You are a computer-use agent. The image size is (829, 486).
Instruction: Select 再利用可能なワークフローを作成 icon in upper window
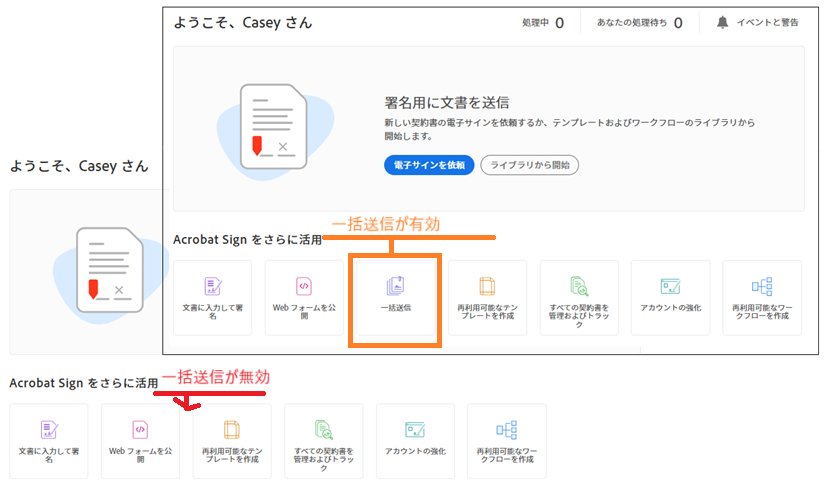762,286
